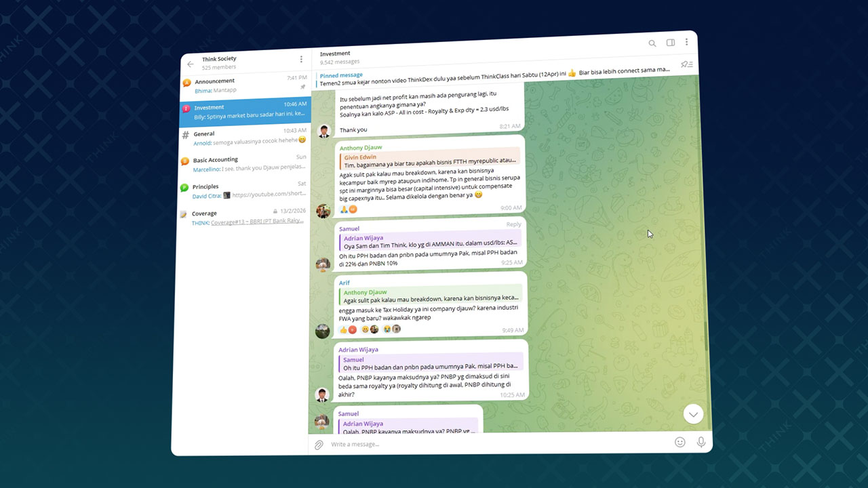Click the Pinned message banner text
This screenshot has width=868, height=488.
click(x=475, y=80)
